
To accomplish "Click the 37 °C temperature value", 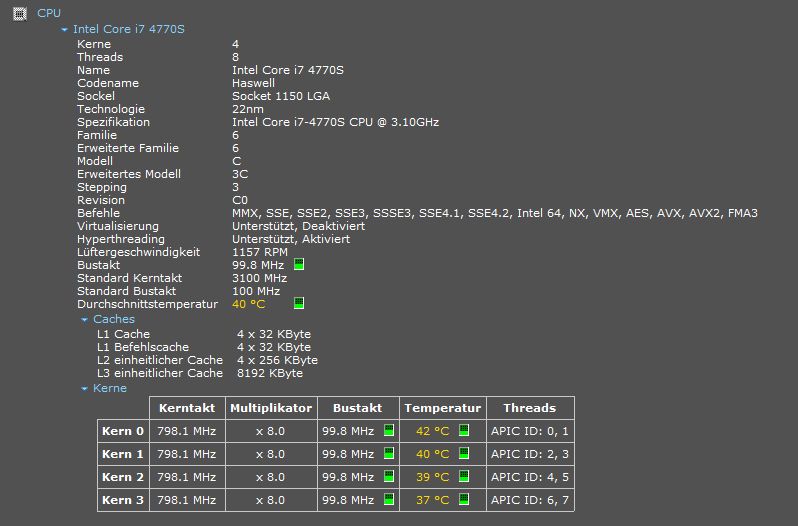I will [433, 500].
